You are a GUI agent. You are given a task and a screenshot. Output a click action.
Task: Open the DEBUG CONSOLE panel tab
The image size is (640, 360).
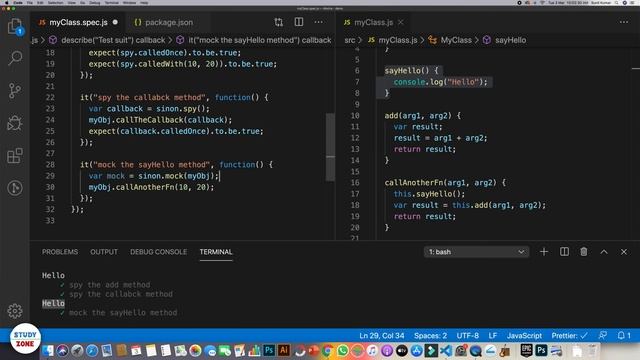coord(158,252)
